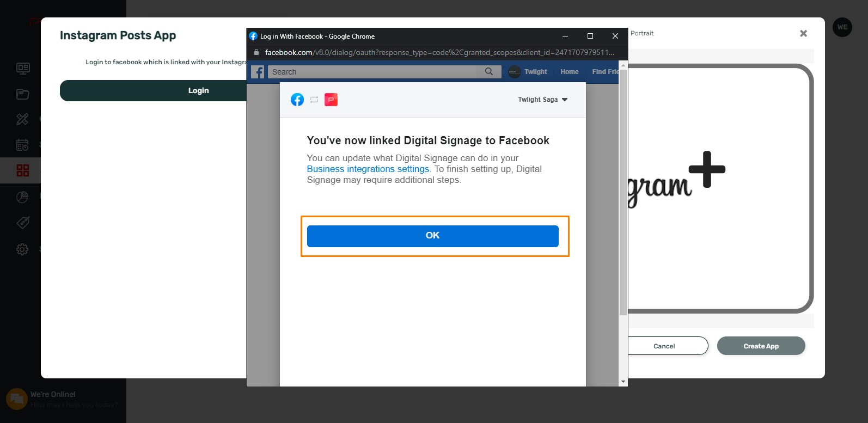Click scrollbar up arrow in popup window
The image size is (868, 423).
624,65
